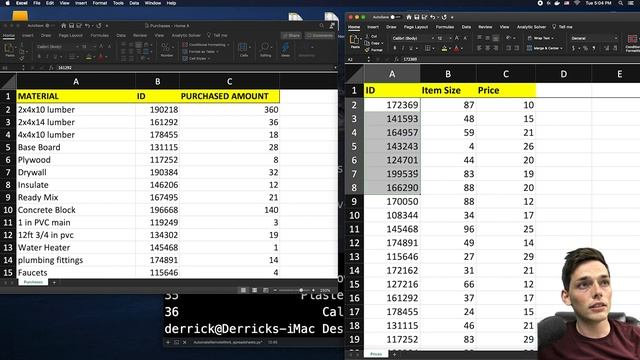The image size is (640, 360).
Task: Toggle Bold in Purchases window
Action: 39,56
